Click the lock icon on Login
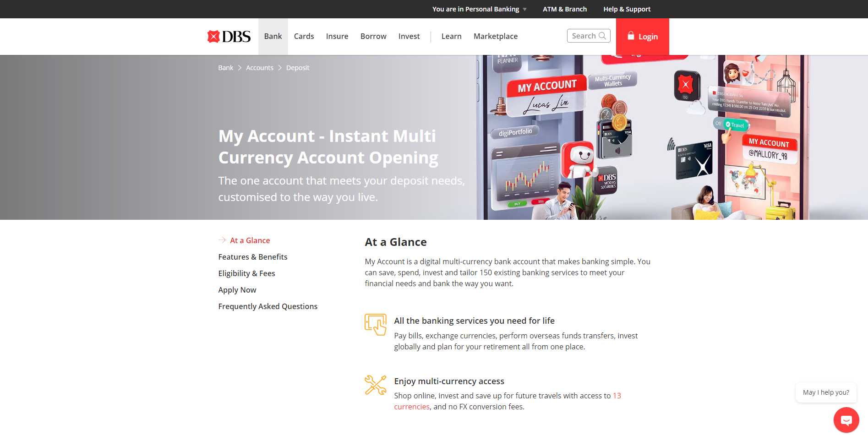This screenshot has width=868, height=435. 631,36
